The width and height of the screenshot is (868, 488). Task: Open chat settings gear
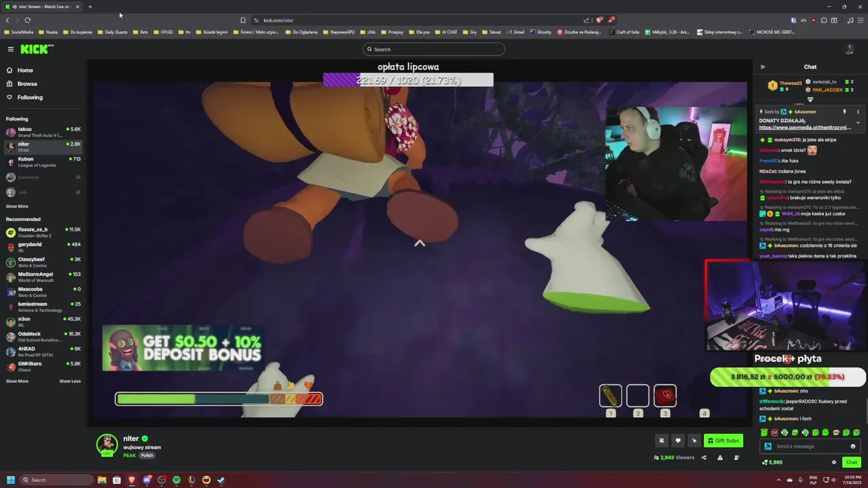(x=834, y=462)
